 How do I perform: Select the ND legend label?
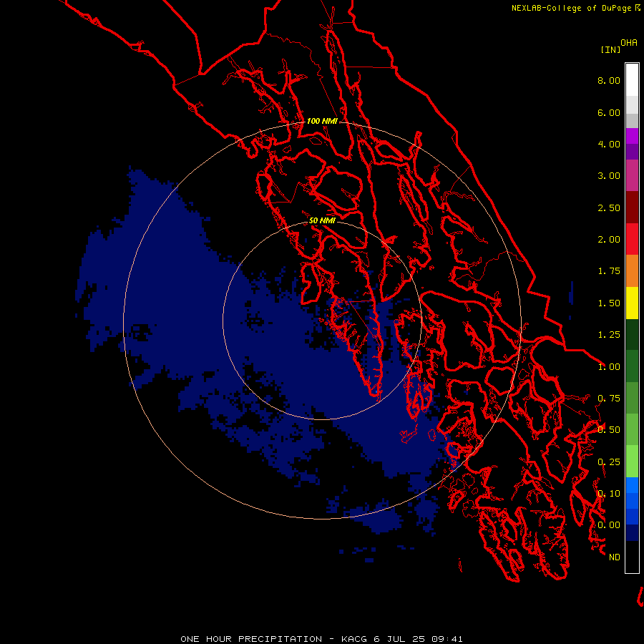[x=615, y=557]
